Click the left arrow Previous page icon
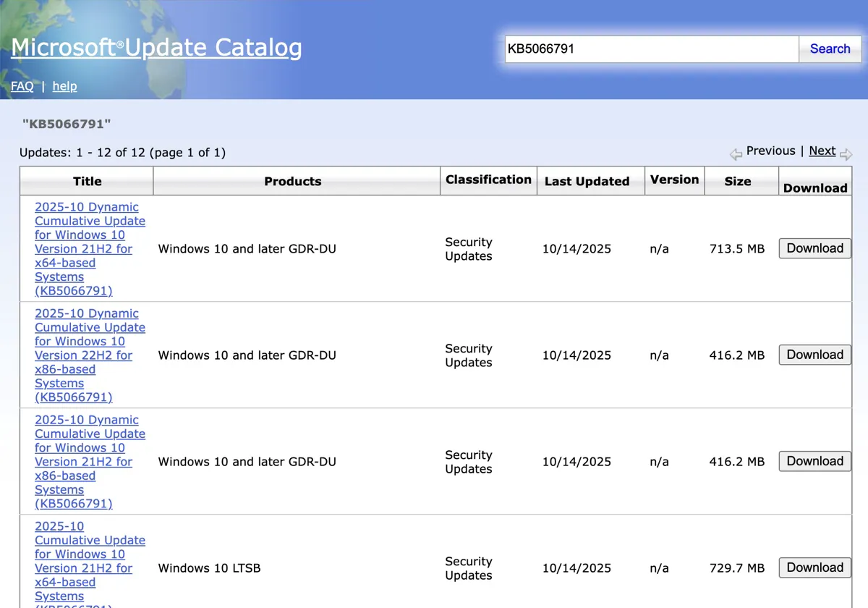The width and height of the screenshot is (868, 608). [x=736, y=153]
